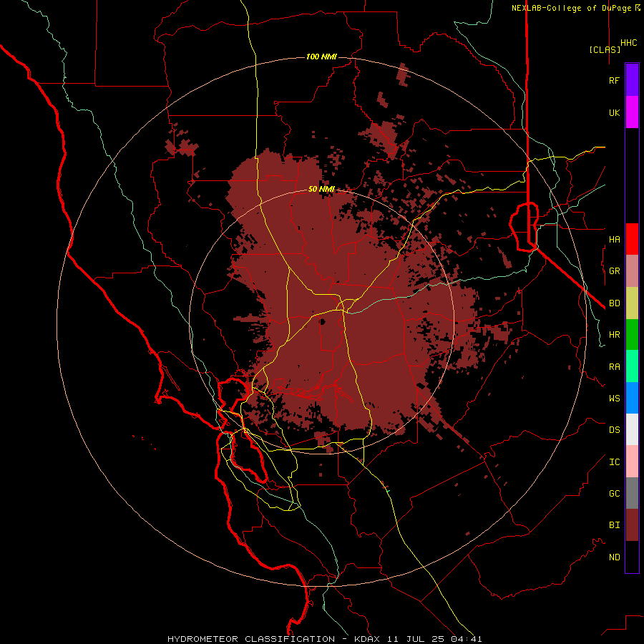Click the RA light green legend swatch
Image resolution: width=644 pixels, height=644 pixels.
coord(632,366)
